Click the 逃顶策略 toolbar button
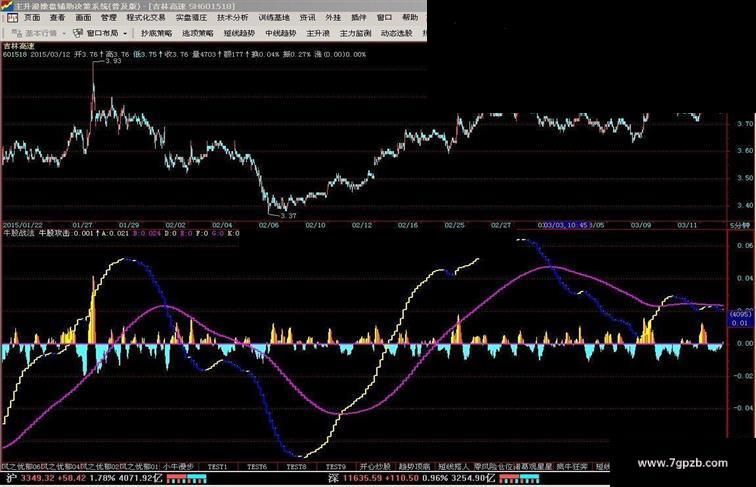756x487 pixels. [198, 33]
